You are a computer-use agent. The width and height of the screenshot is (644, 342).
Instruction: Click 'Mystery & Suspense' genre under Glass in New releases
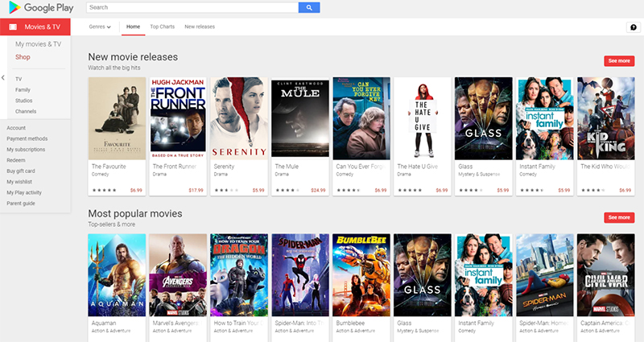(479, 174)
